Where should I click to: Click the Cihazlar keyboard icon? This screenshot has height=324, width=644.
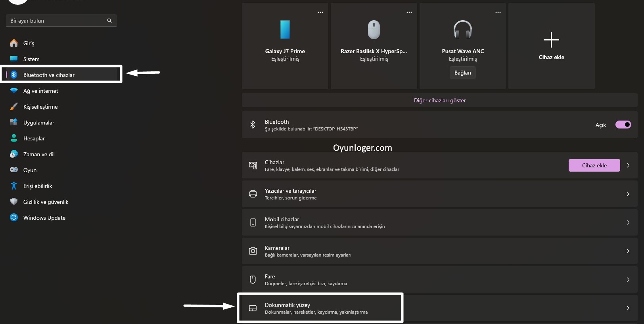pos(253,165)
